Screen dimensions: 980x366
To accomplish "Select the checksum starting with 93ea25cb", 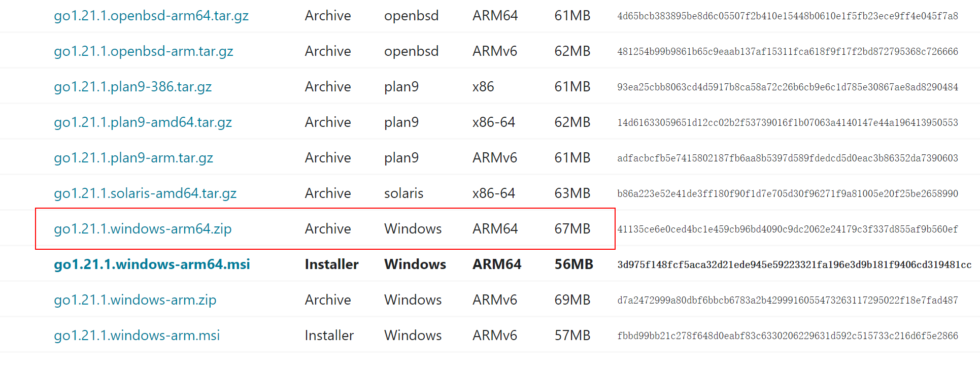I will pos(788,87).
